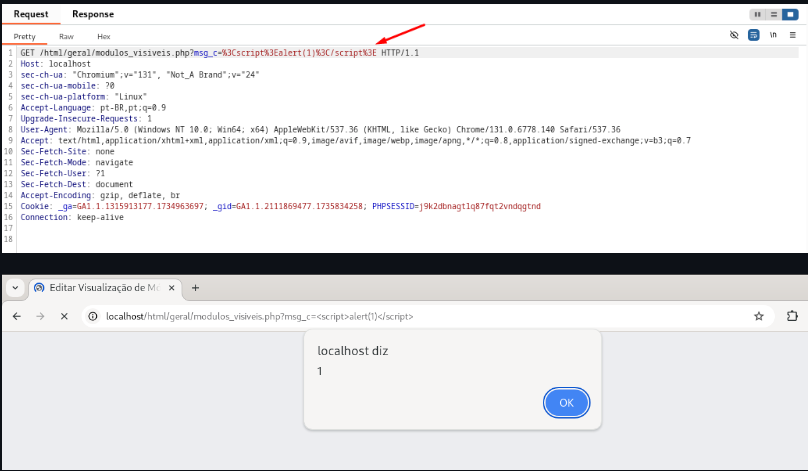
Task: Toggle message word wrap icon
Action: pos(753,35)
